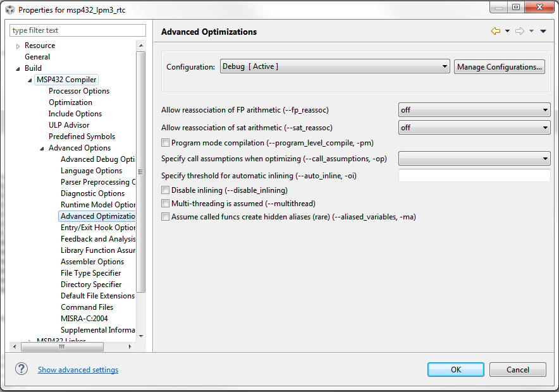This screenshot has width=559, height=392.
Task: Select Processor Options in the tree
Action: [x=79, y=91]
